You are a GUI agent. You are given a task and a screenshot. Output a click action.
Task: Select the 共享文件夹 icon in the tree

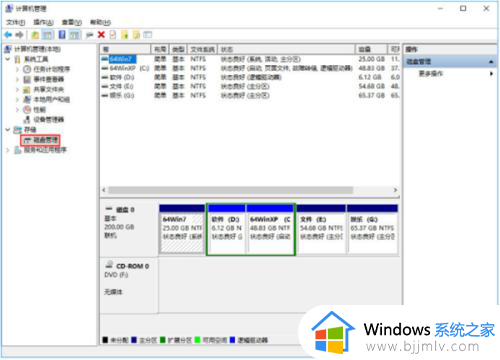coord(27,89)
